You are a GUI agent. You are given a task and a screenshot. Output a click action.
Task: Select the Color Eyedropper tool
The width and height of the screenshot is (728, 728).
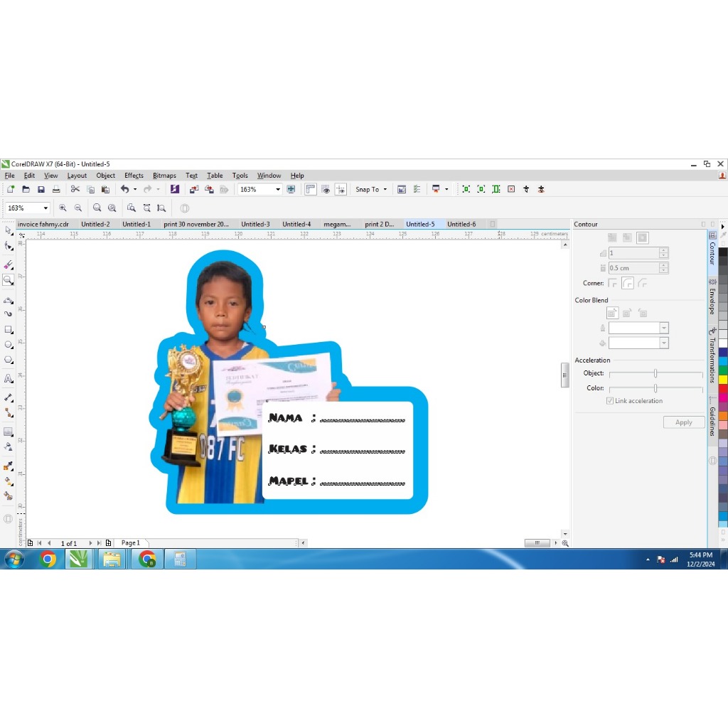[x=9, y=466]
